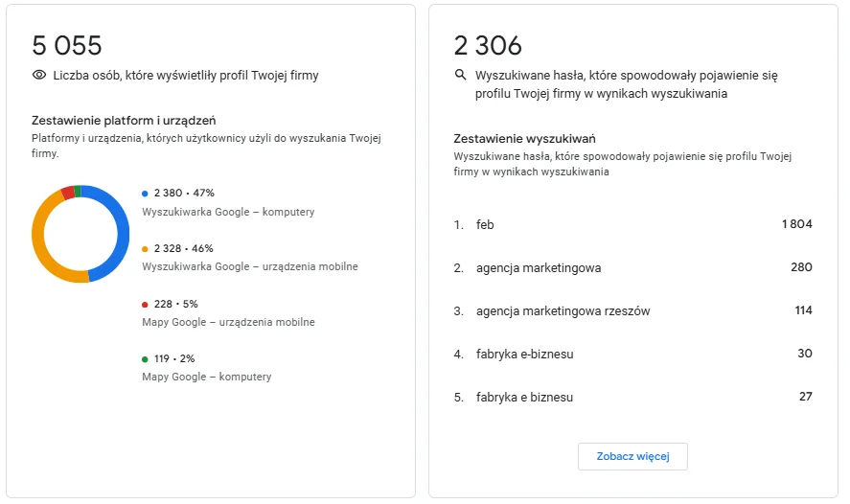
Task: Click the "Zestawienie platform i urządzeń" heading
Action: (124, 121)
